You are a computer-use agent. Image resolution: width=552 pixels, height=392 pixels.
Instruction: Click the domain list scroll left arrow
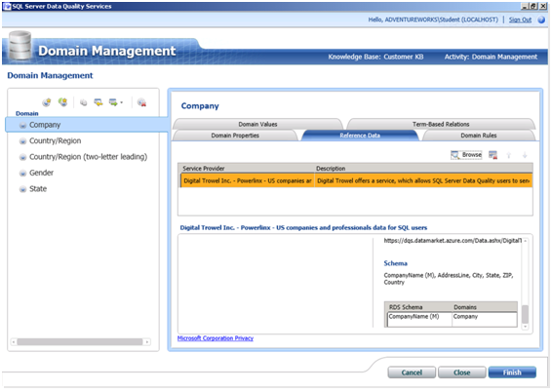(x=14, y=341)
